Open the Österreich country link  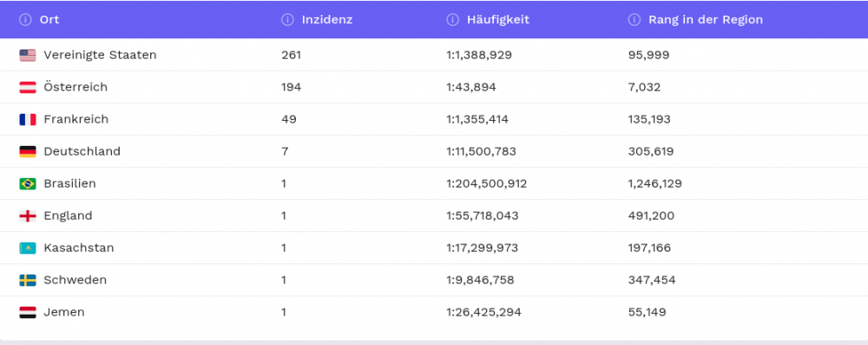(x=76, y=87)
